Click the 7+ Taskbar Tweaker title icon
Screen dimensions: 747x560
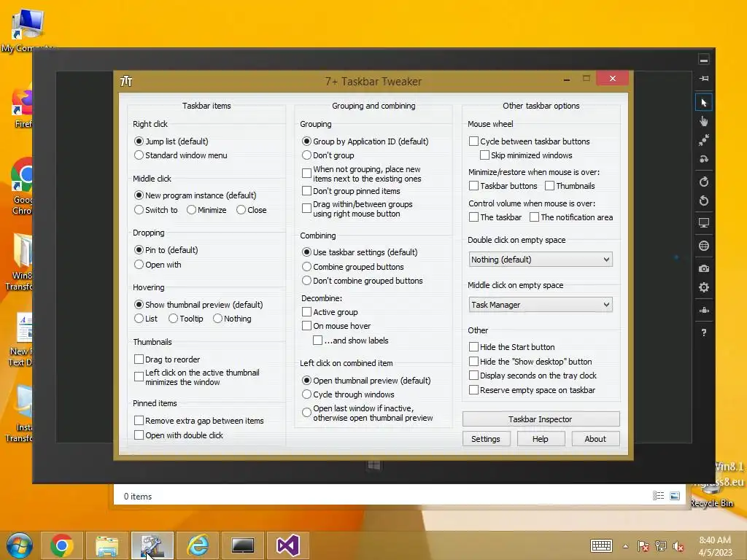126,82
